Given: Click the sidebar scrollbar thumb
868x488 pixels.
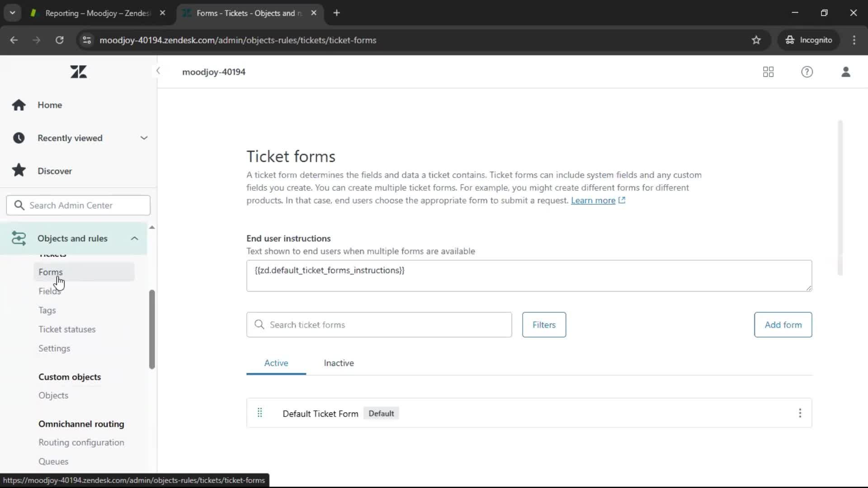Looking at the screenshot, I should [x=152, y=329].
